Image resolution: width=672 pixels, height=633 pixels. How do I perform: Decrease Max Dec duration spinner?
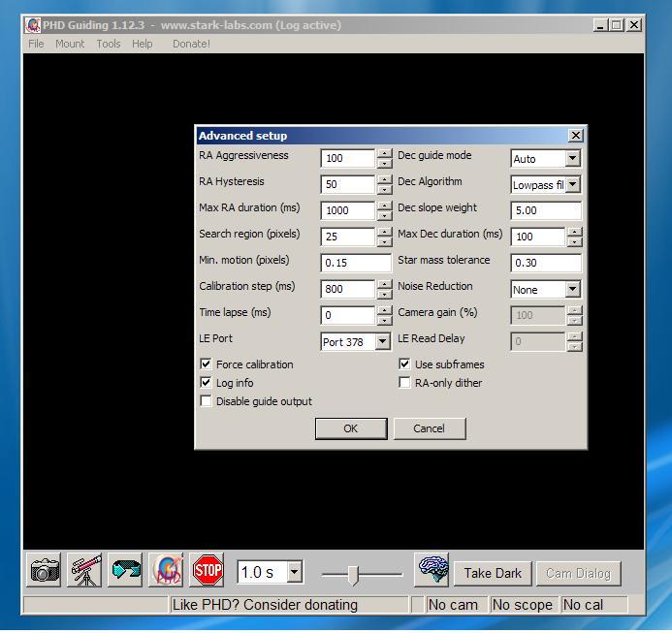click(574, 241)
